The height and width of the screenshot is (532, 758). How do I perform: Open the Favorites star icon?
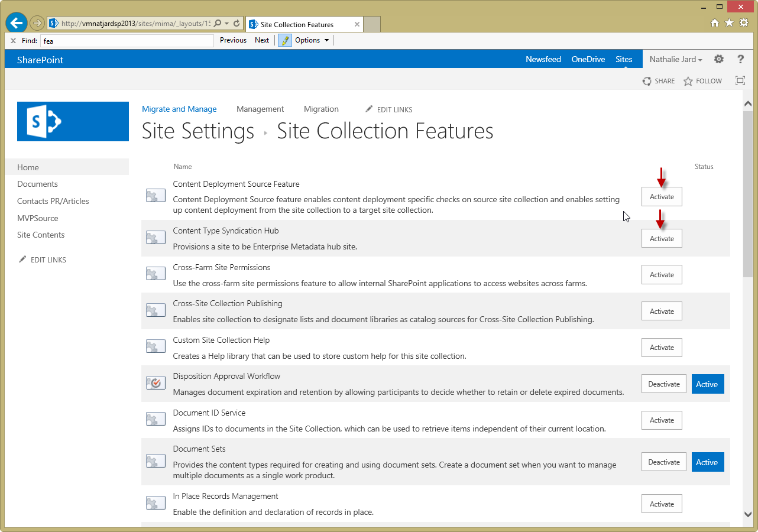point(729,23)
